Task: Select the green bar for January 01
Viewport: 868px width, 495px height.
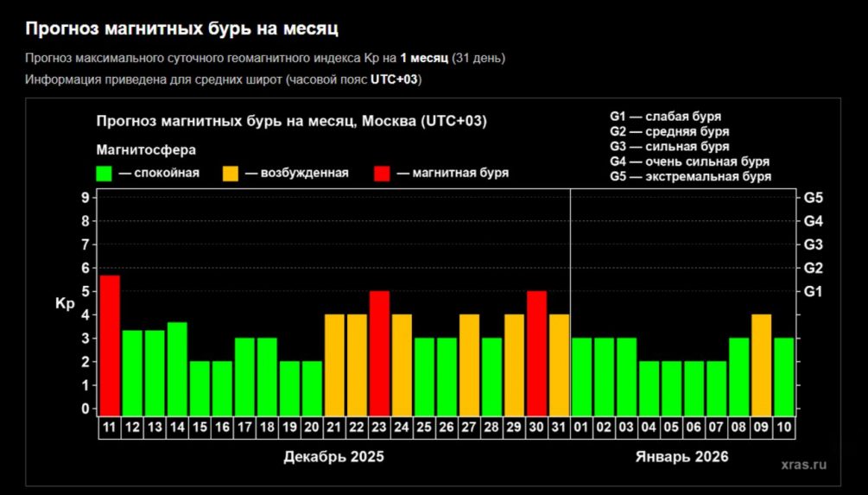Action: (582, 376)
